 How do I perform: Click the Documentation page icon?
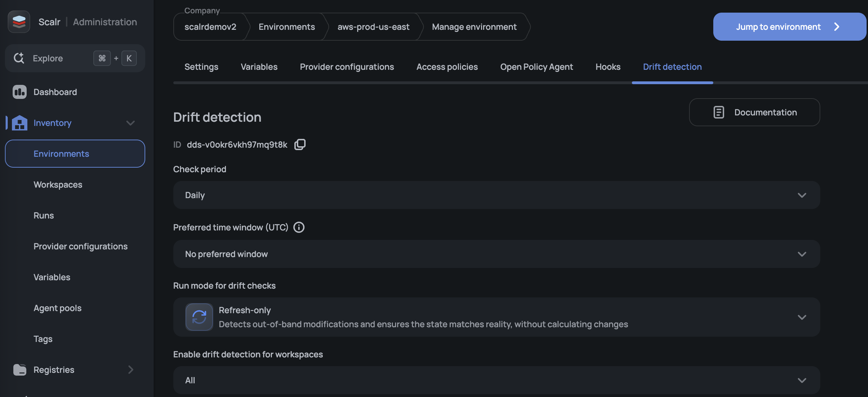719,112
